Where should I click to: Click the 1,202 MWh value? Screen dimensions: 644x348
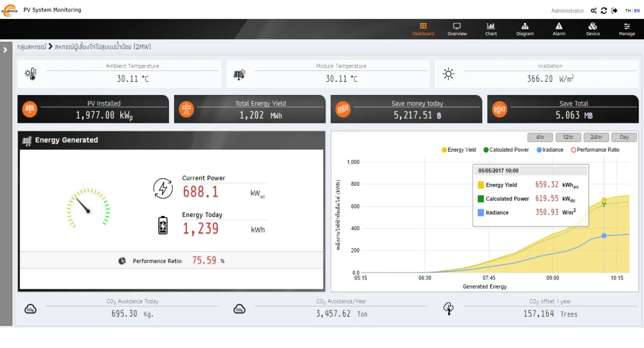coord(261,115)
